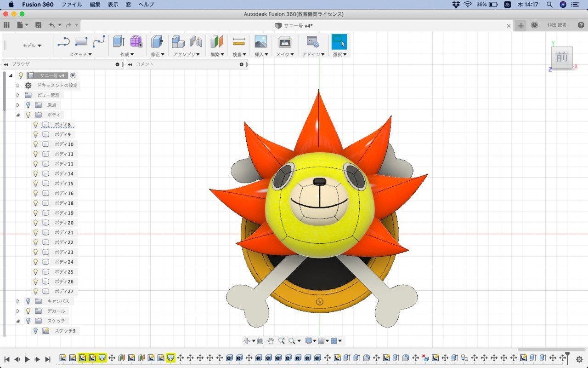Select the Measure ruler icon

pos(239,42)
